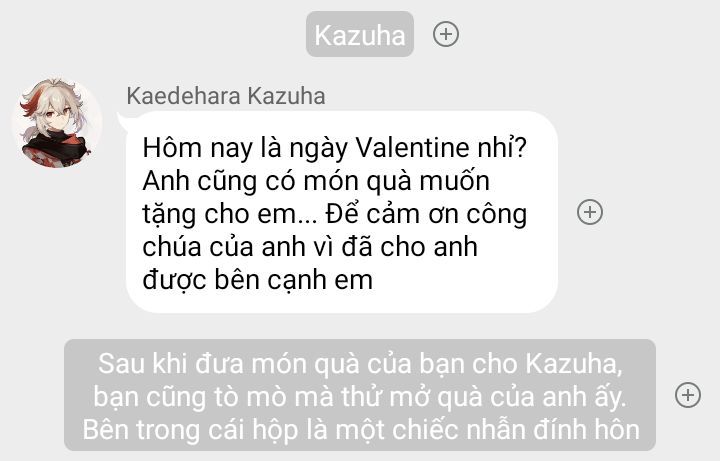This screenshot has height=461, width=720.
Task: Click the line starting with "Hôm nay là ngày"
Action: click(x=334, y=148)
